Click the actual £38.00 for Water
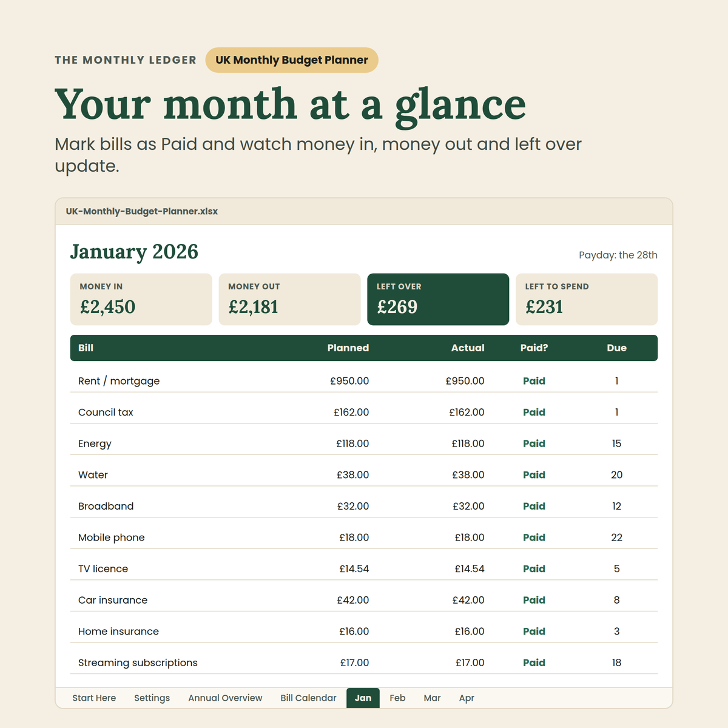Viewport: 728px width, 728px height. click(x=468, y=475)
